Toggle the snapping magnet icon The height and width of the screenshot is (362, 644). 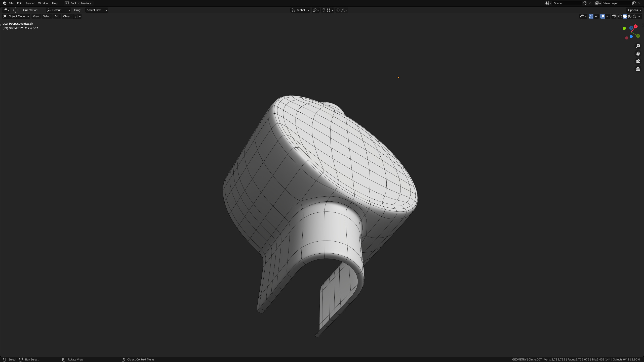[324, 10]
